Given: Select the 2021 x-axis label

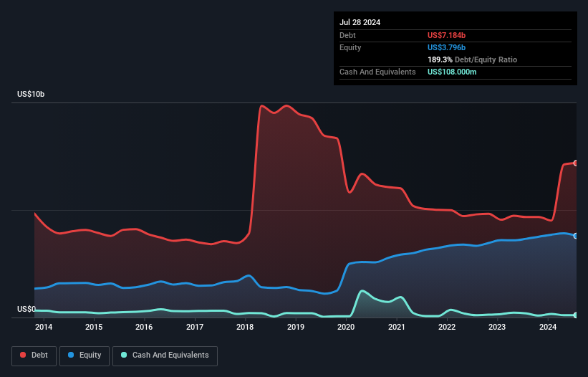Looking at the screenshot, I should (x=396, y=327).
